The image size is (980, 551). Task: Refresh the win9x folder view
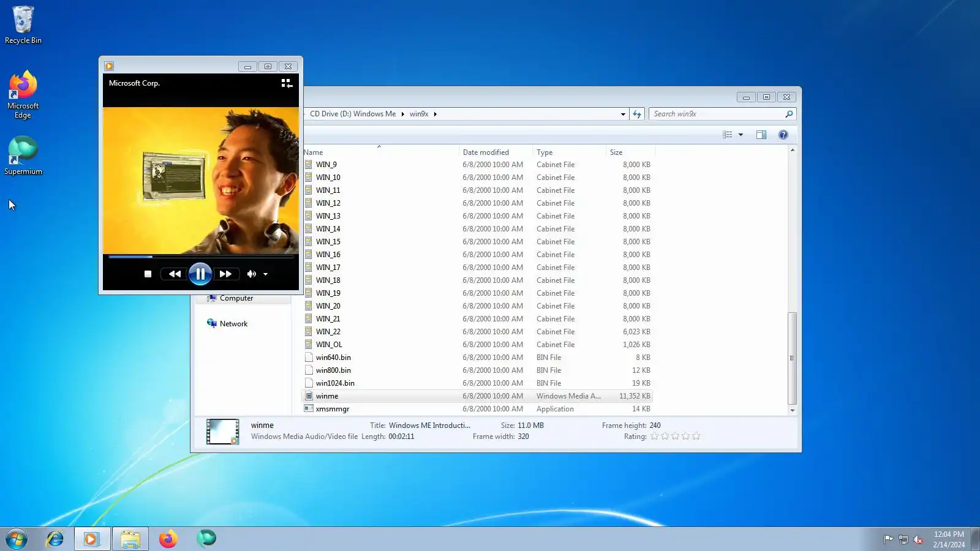637,114
